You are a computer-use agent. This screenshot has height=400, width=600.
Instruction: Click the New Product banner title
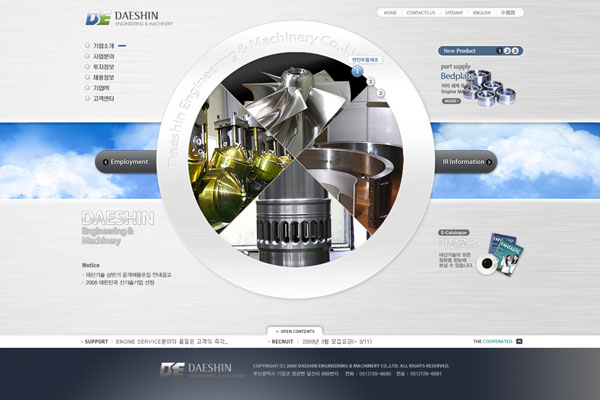point(460,51)
